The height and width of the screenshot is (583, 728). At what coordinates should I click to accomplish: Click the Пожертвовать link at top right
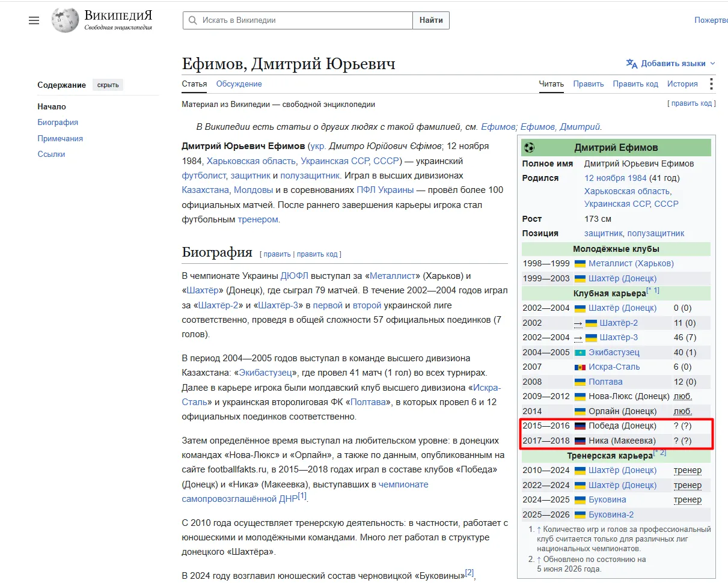[x=711, y=20]
